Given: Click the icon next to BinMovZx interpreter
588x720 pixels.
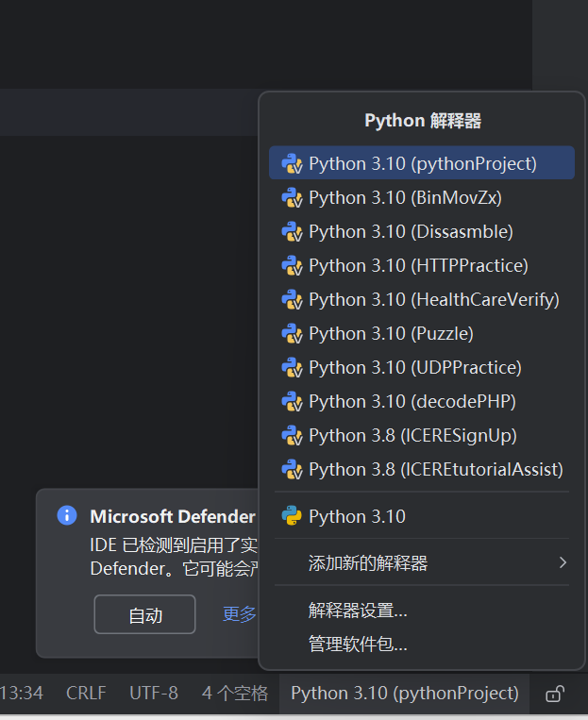Looking at the screenshot, I should coord(292,197).
